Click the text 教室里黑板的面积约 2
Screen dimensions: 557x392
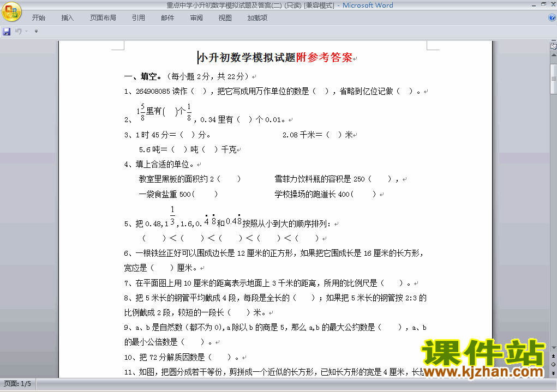177,179
